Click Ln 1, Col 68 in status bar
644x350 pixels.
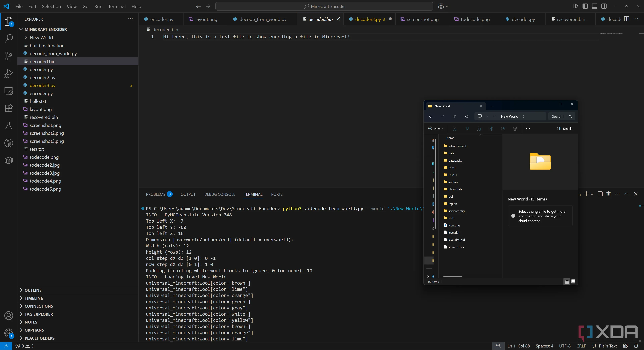[519, 346]
